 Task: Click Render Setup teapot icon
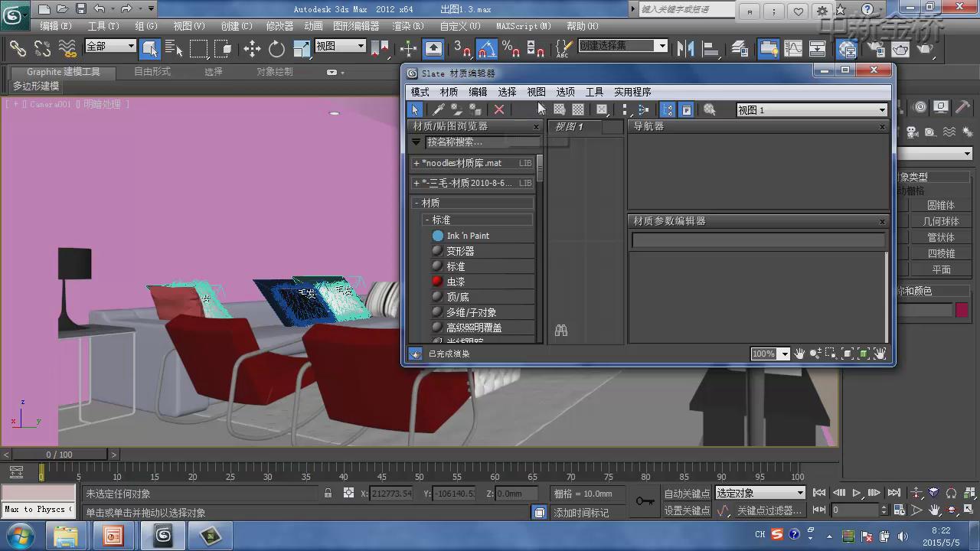(x=875, y=48)
